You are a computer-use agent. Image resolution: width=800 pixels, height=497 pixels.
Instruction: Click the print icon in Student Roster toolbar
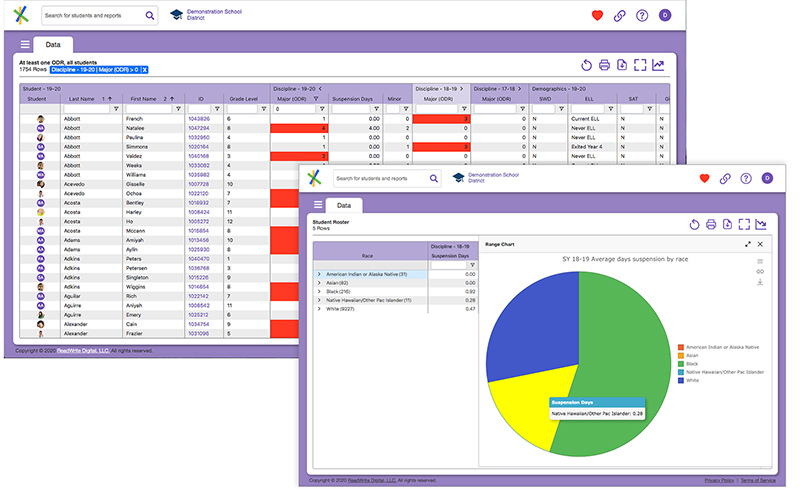click(710, 224)
